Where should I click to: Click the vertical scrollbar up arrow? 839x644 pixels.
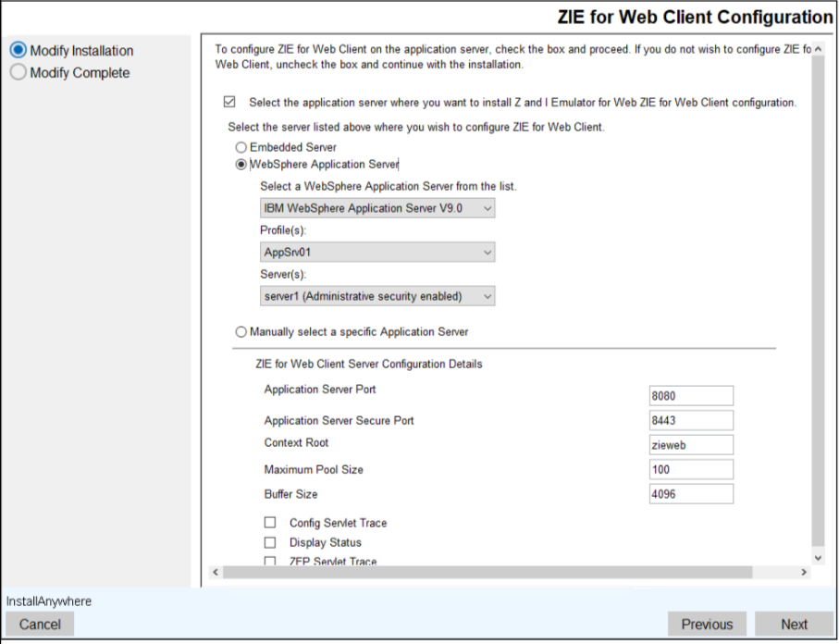pyautogui.click(x=818, y=49)
